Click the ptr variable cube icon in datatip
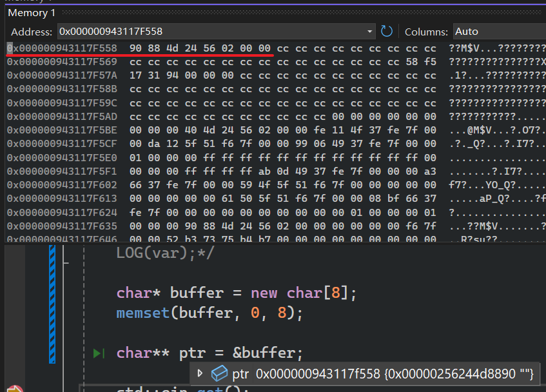 tap(220, 373)
